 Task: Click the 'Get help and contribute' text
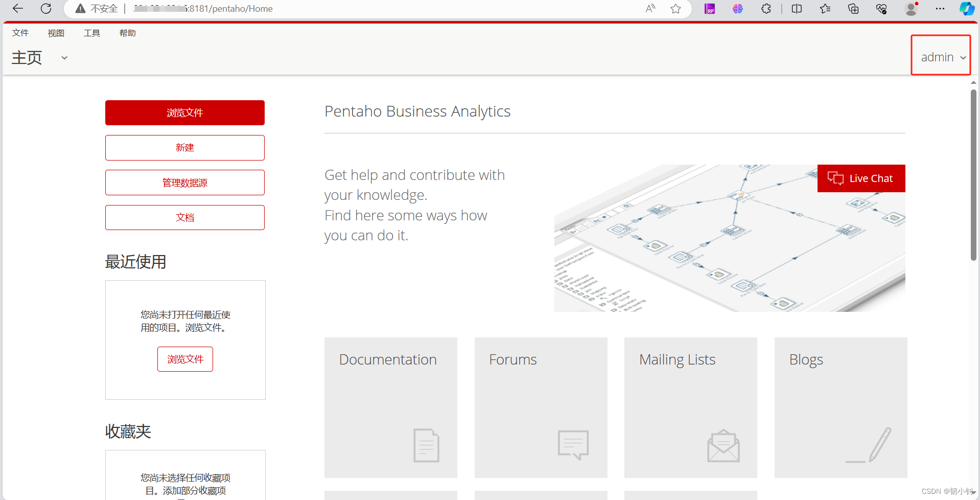(414, 205)
